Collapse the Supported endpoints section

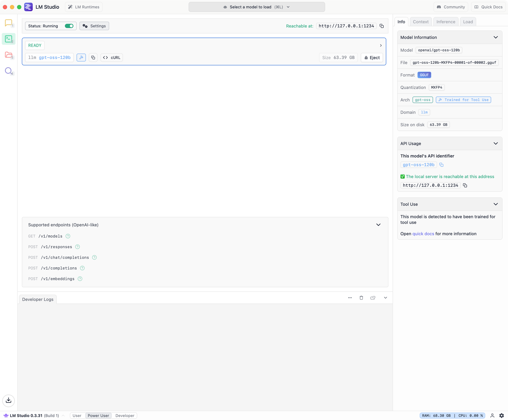(378, 225)
